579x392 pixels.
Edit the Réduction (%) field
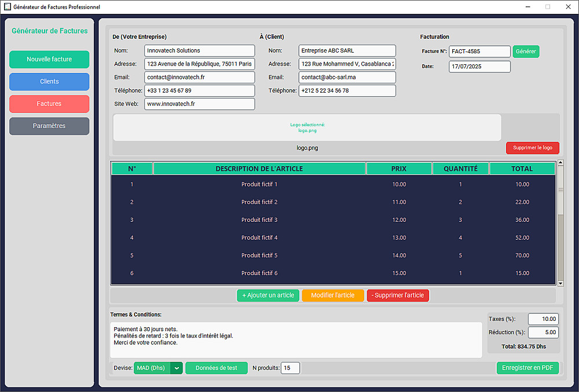click(543, 332)
